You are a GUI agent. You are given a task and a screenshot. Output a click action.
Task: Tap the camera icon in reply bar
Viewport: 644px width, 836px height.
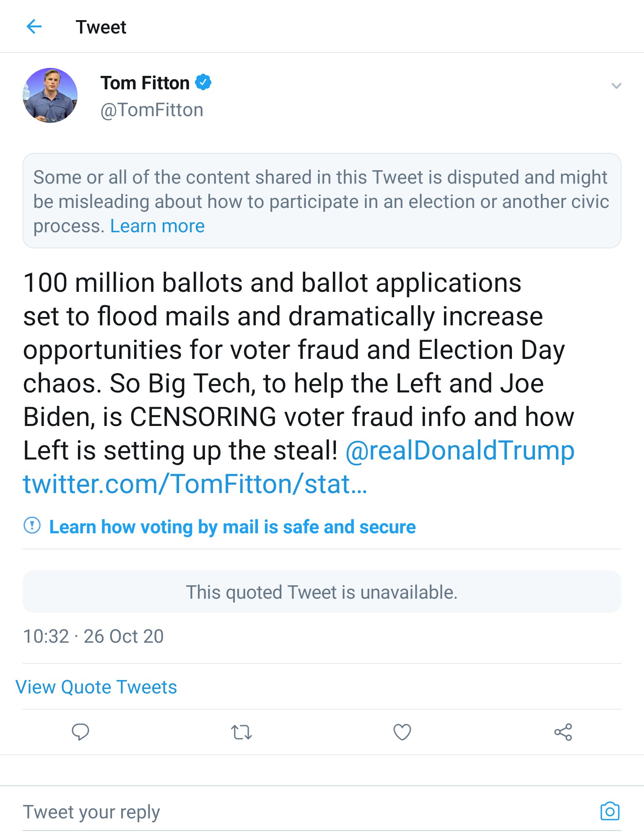point(610,811)
